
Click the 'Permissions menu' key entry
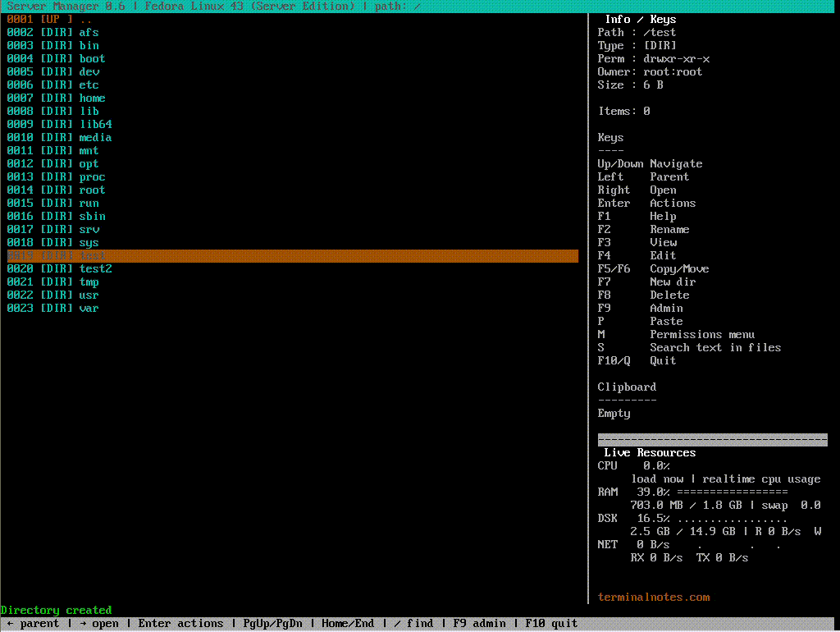point(701,334)
